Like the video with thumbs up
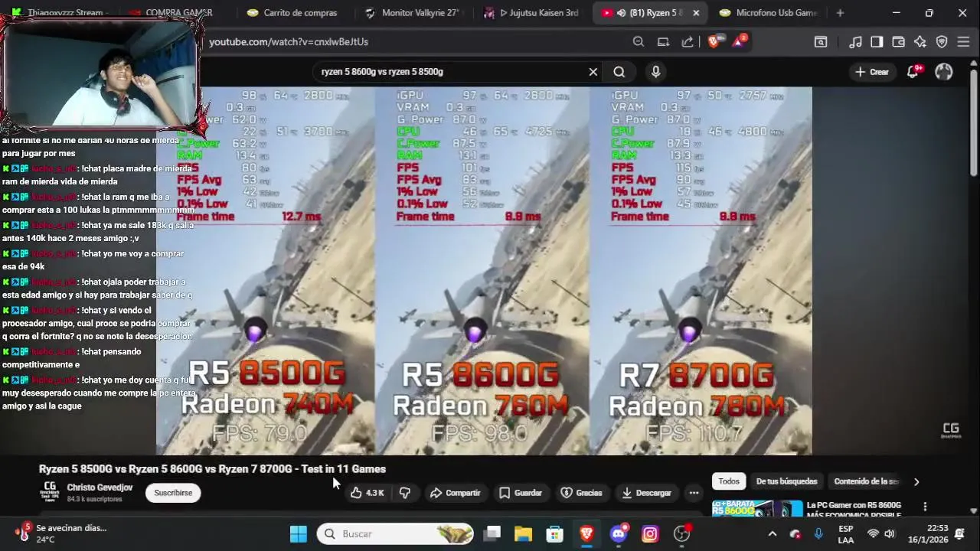The image size is (980, 551). (367, 493)
